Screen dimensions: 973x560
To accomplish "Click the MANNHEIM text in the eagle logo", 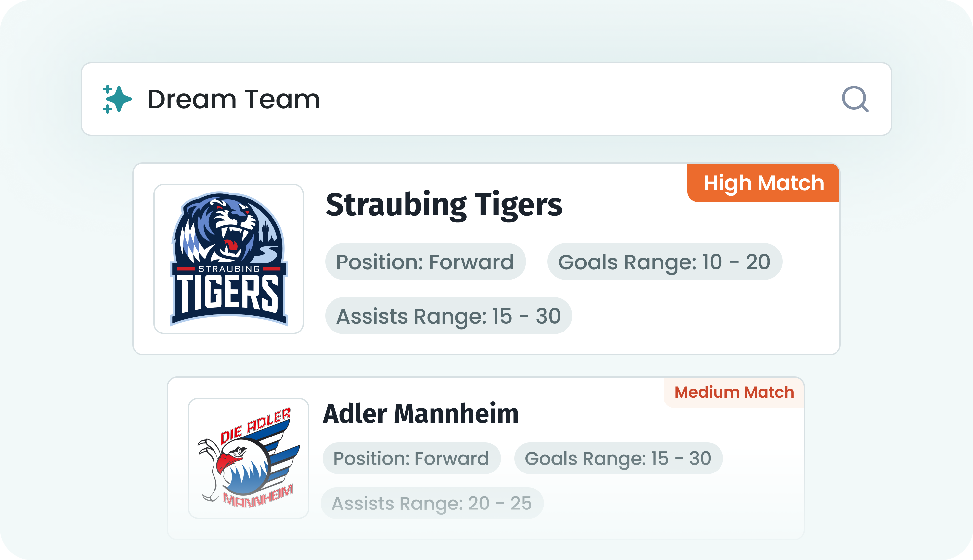I will coord(258,496).
